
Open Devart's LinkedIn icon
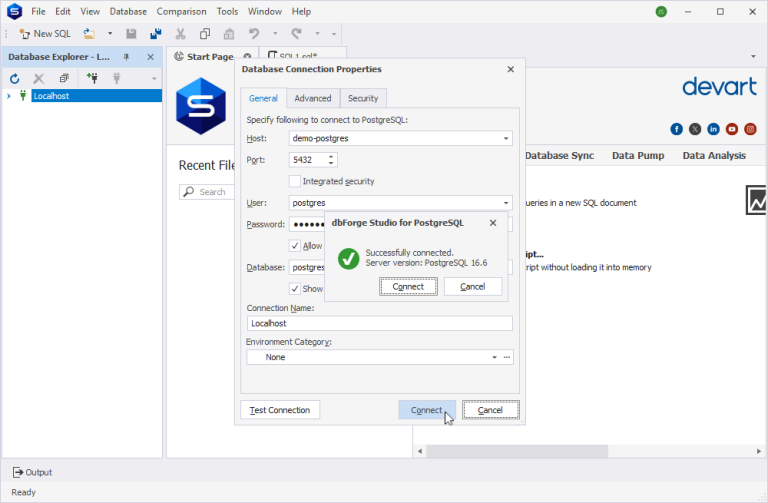pos(713,129)
